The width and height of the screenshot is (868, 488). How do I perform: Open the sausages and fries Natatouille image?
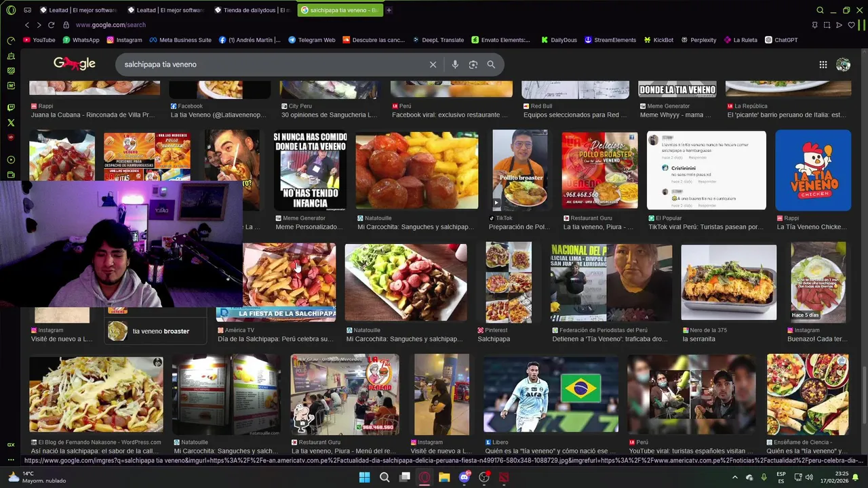coord(416,170)
